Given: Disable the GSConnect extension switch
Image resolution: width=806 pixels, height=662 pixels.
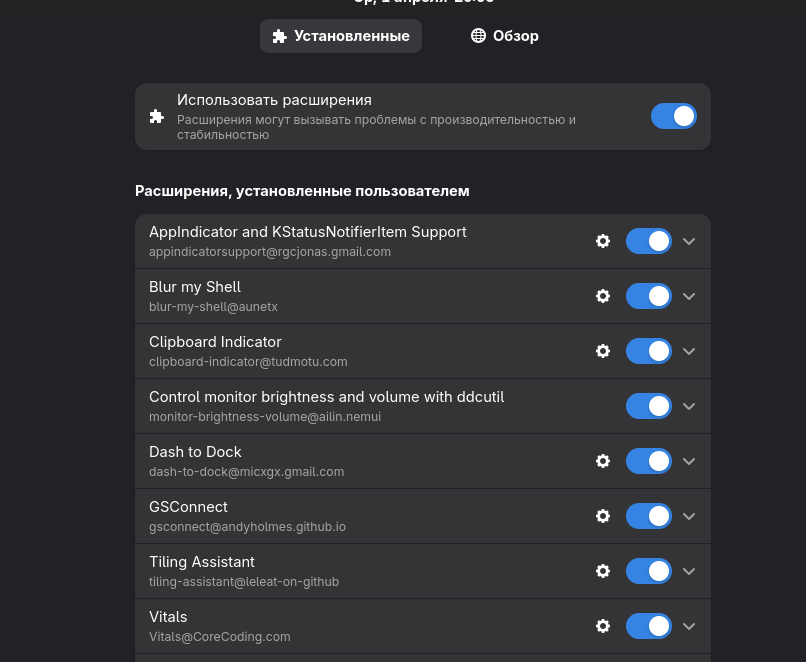Looking at the screenshot, I should tap(649, 516).
